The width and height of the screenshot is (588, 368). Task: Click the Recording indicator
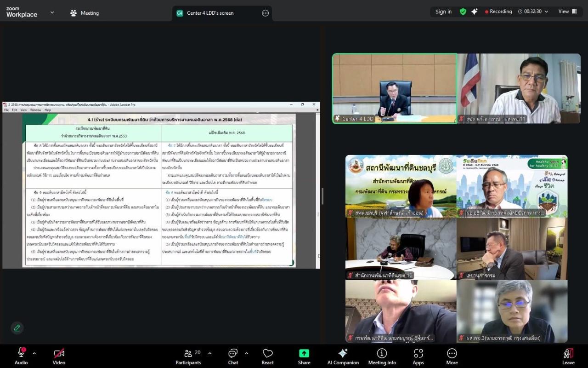coord(498,11)
